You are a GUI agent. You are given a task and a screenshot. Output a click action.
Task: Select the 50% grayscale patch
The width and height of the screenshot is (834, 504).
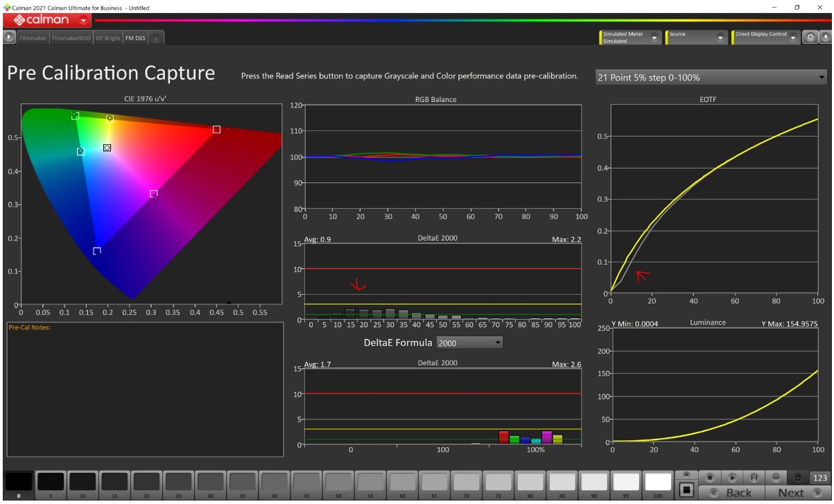coord(338,484)
